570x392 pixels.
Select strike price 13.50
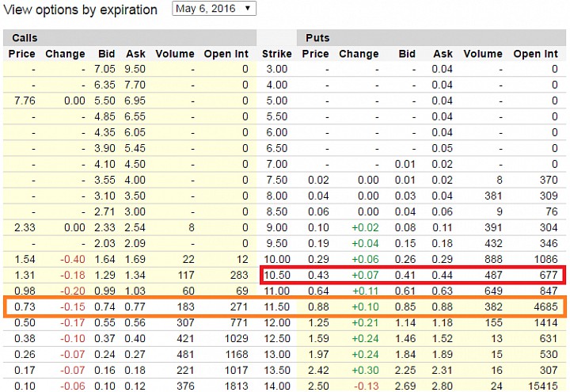(276, 370)
